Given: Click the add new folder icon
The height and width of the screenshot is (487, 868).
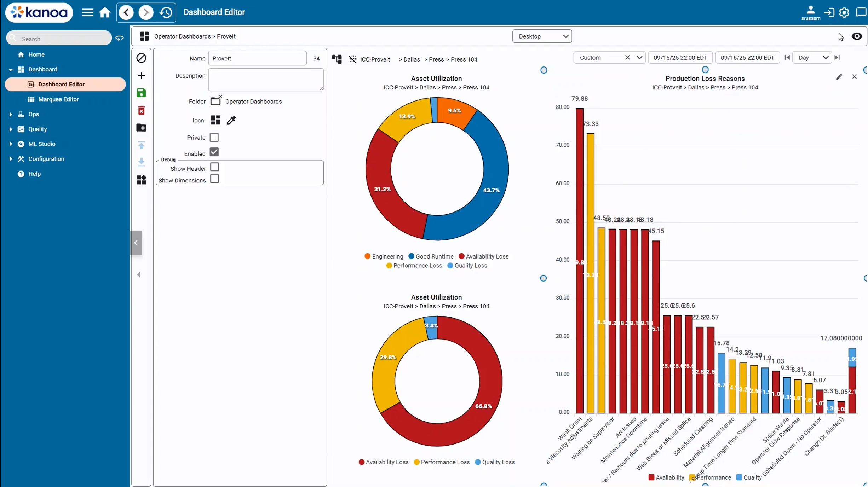Looking at the screenshot, I should click(141, 128).
